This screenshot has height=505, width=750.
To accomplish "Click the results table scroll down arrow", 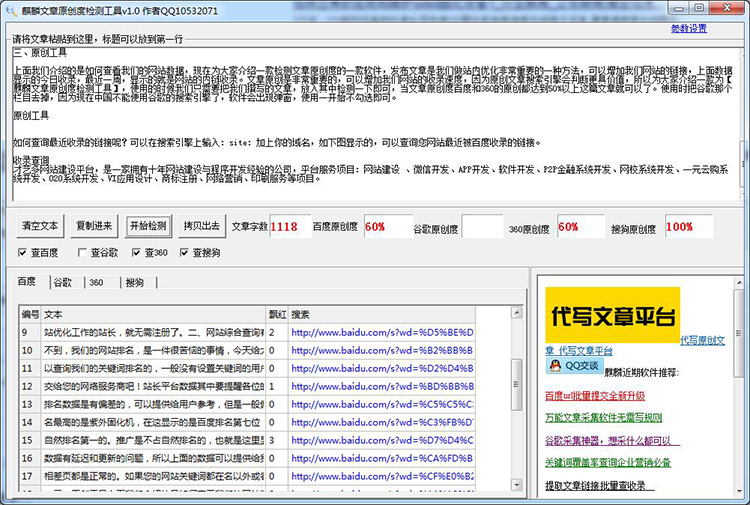I will pyautogui.click(x=517, y=484).
